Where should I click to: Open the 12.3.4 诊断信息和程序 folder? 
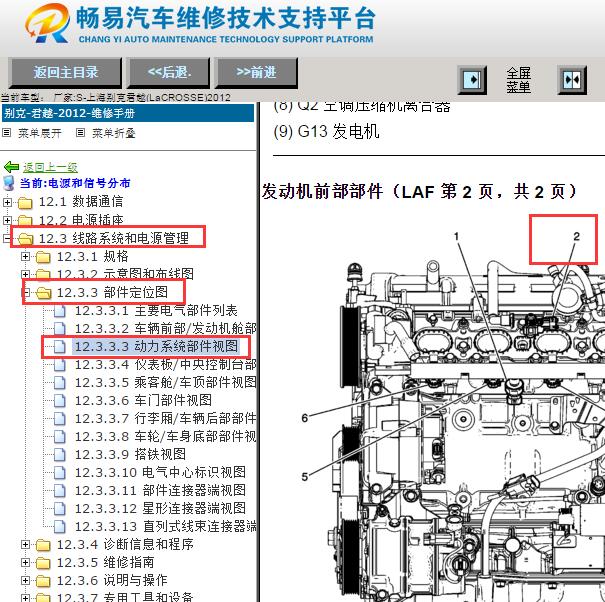point(125,545)
